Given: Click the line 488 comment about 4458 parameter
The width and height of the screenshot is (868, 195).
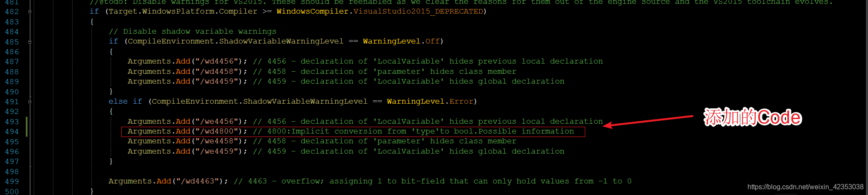Looking at the screenshot, I should 384,72.
